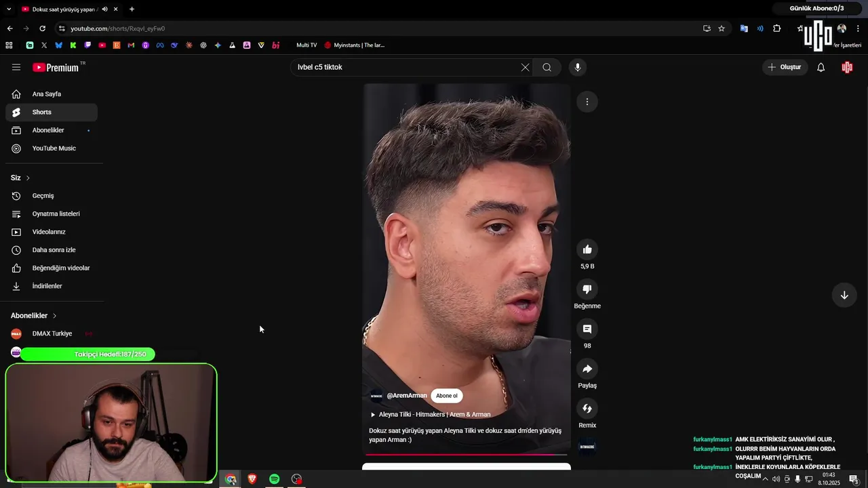Image resolution: width=868 pixels, height=488 pixels.
Task: Open the Windows notification center icon
Action: (x=854, y=479)
